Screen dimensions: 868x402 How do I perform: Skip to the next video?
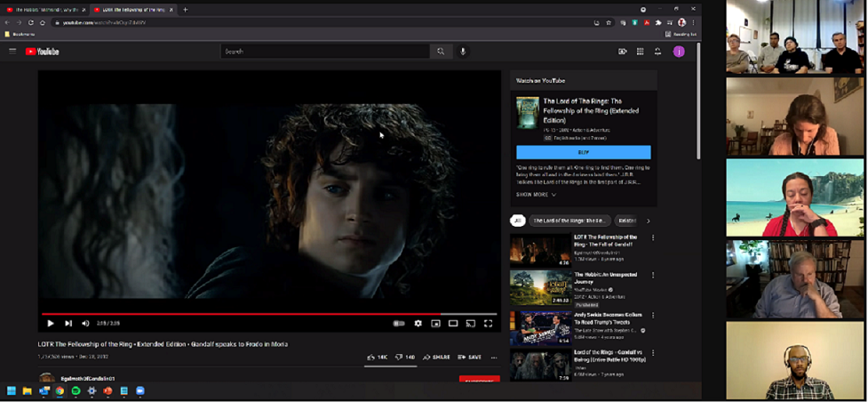pos(68,324)
